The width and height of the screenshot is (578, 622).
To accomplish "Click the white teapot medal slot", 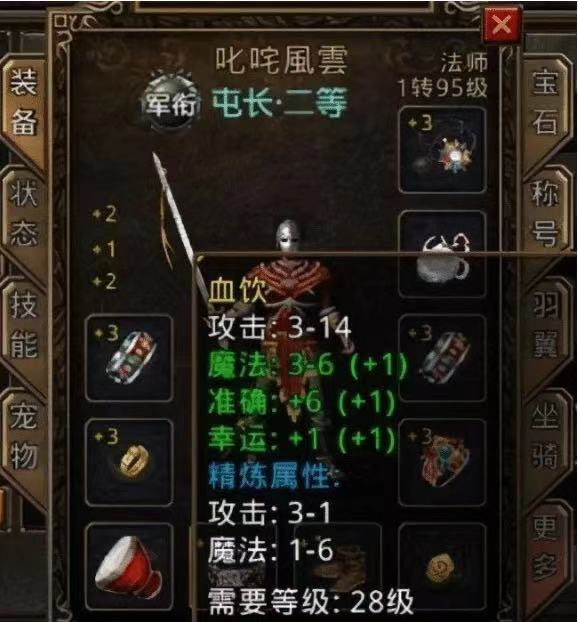I will [x=442, y=254].
